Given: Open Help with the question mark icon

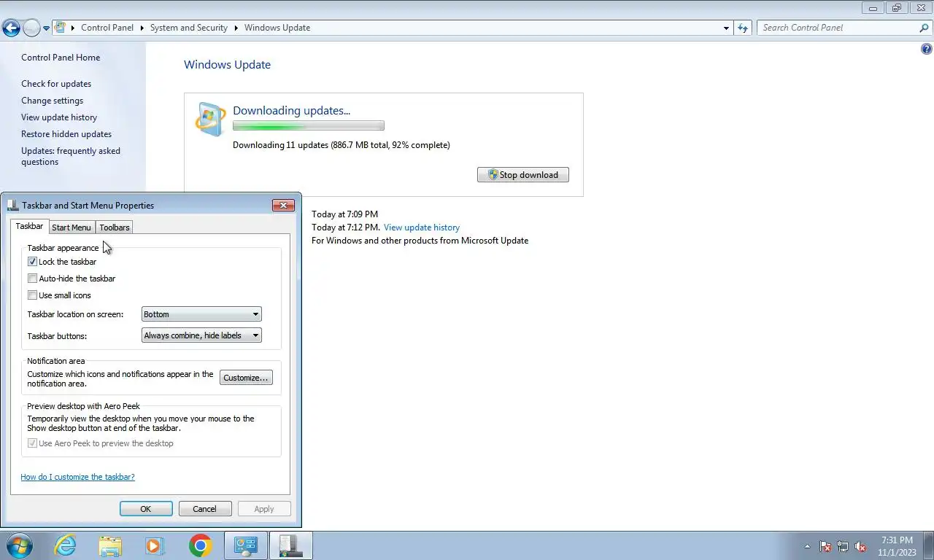Looking at the screenshot, I should coord(927,50).
